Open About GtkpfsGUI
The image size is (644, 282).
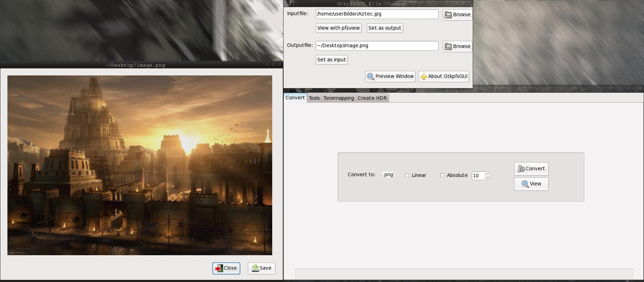(x=443, y=76)
